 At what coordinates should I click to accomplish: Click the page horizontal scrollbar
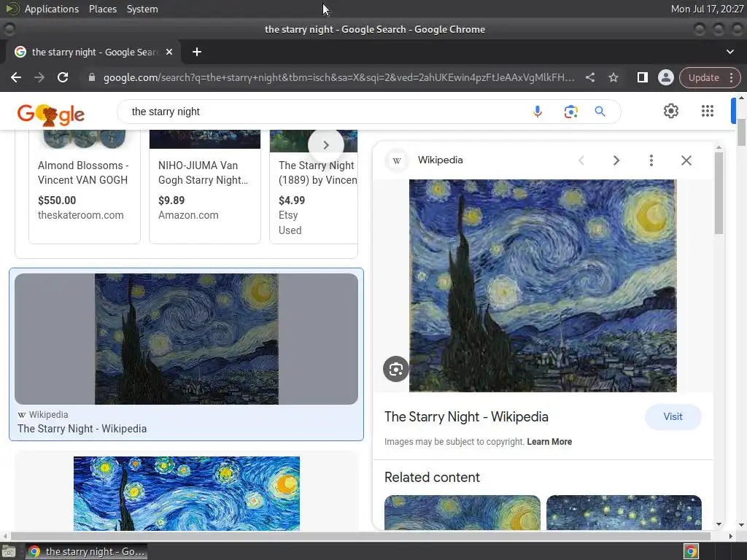[x=360, y=536]
